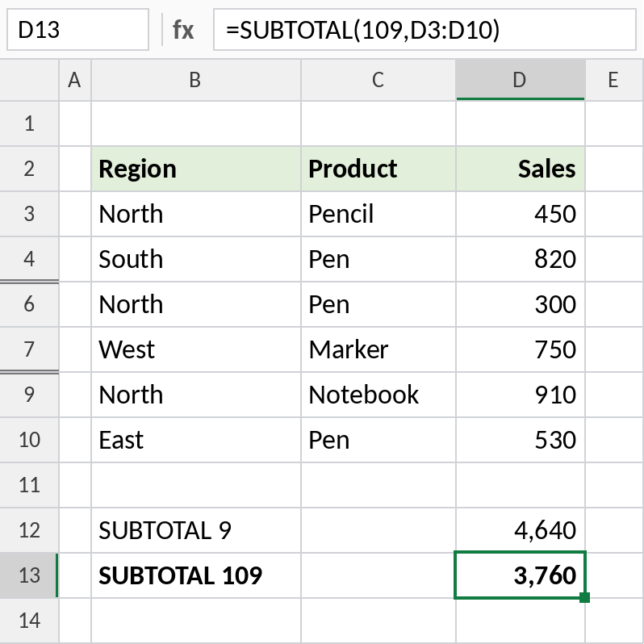Select row 2 header
Image resolution: width=644 pixels, height=644 pixels.
pyautogui.click(x=29, y=169)
